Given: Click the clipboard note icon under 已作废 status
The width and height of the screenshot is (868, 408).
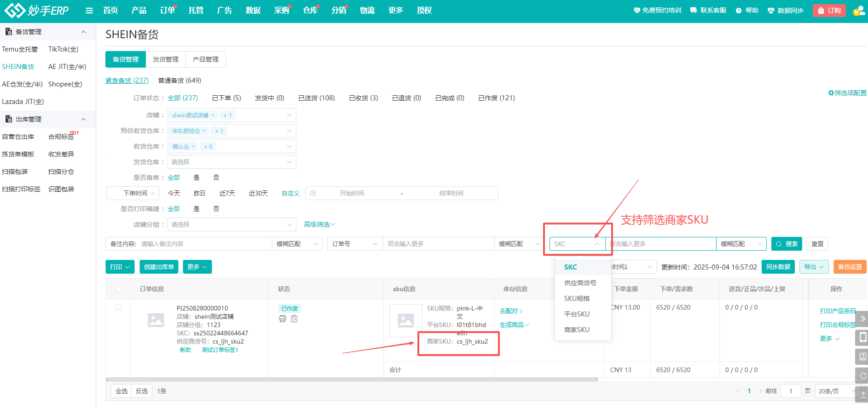Looking at the screenshot, I should coord(294,319).
